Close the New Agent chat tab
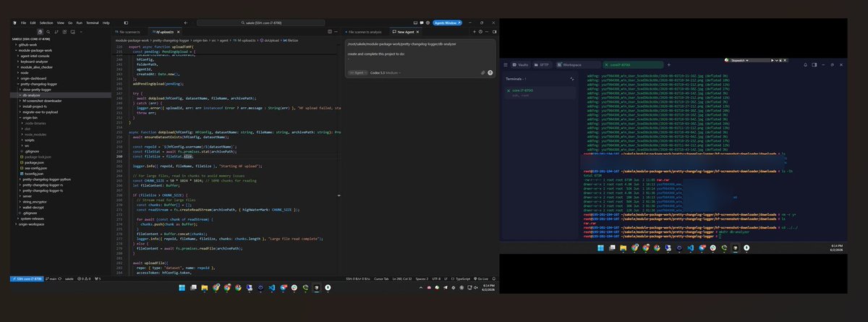868x322 pixels. point(417,32)
